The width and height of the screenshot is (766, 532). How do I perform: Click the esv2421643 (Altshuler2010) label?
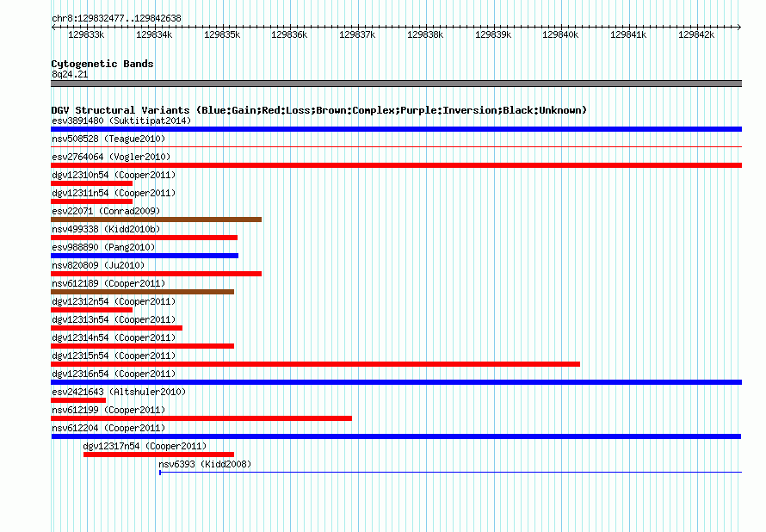click(119, 392)
